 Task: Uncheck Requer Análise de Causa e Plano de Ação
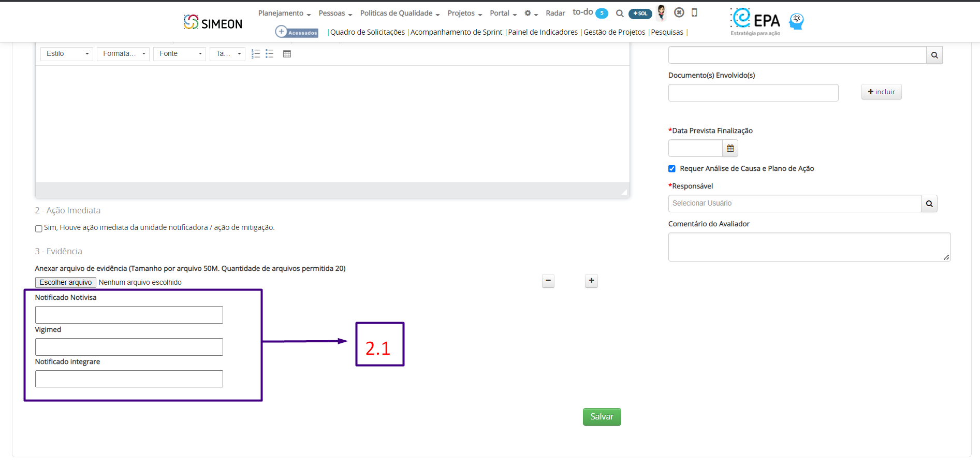point(672,169)
